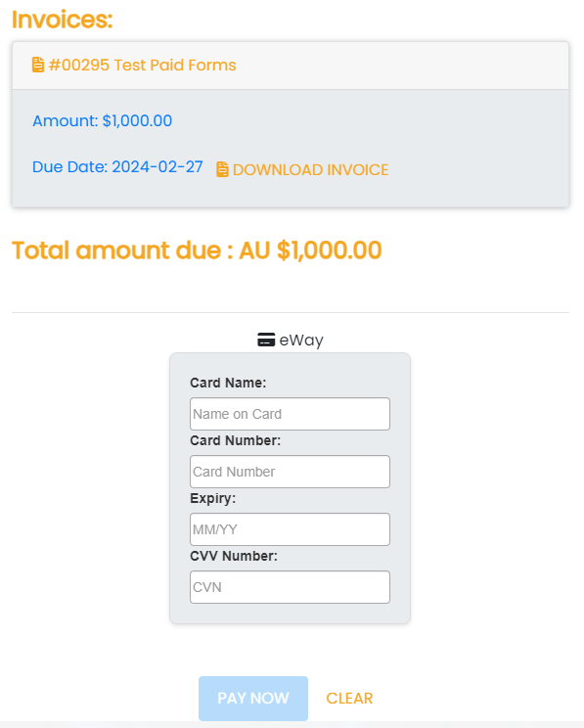This screenshot has height=728, width=584.
Task: Click the Amount $1,000.00 text
Action: click(102, 120)
